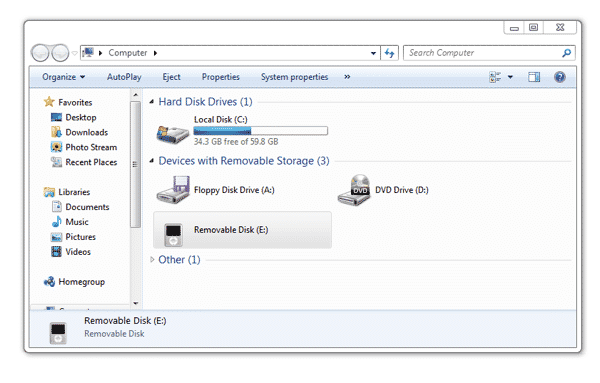Screen dimensions: 600x383
Task: Click the sidebar scrollbar up arrow
Action: (135, 95)
